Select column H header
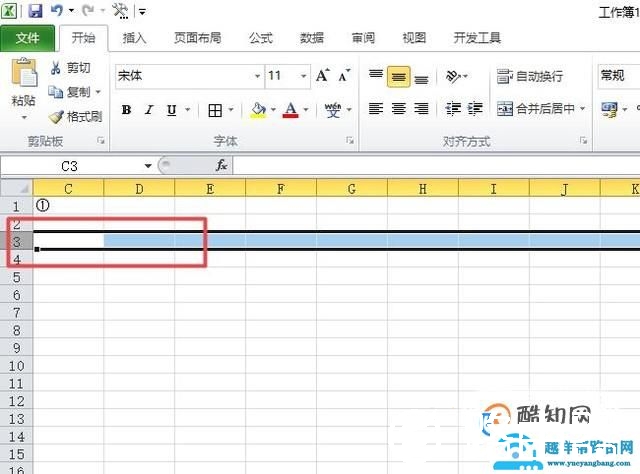Image resolution: width=640 pixels, height=474 pixels. (423, 189)
